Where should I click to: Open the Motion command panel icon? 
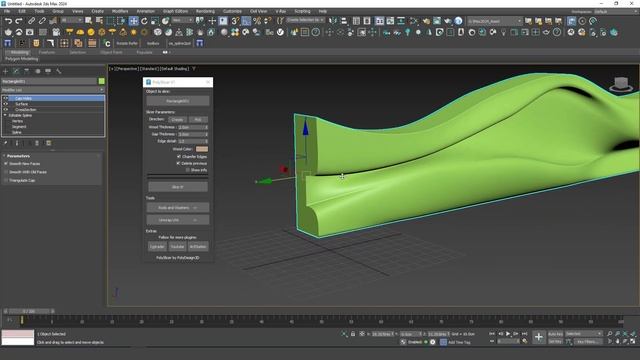pos(38,71)
